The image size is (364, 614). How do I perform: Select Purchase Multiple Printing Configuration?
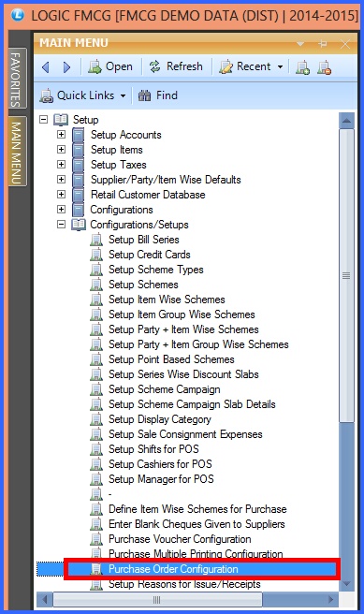click(196, 554)
